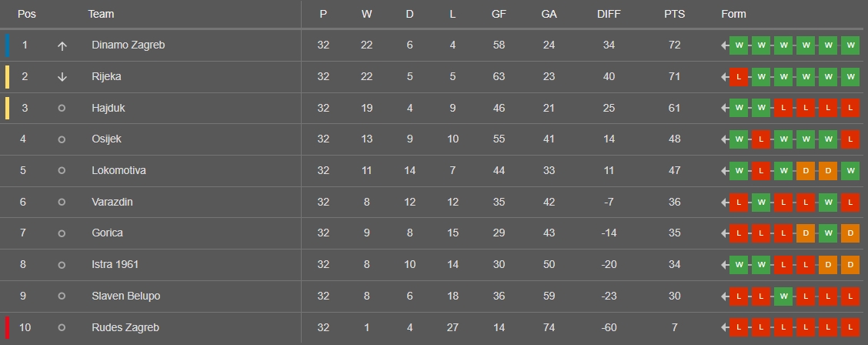Click the form arrow in Osijek's row
Viewport: 868px width, 345px height.
pos(725,139)
